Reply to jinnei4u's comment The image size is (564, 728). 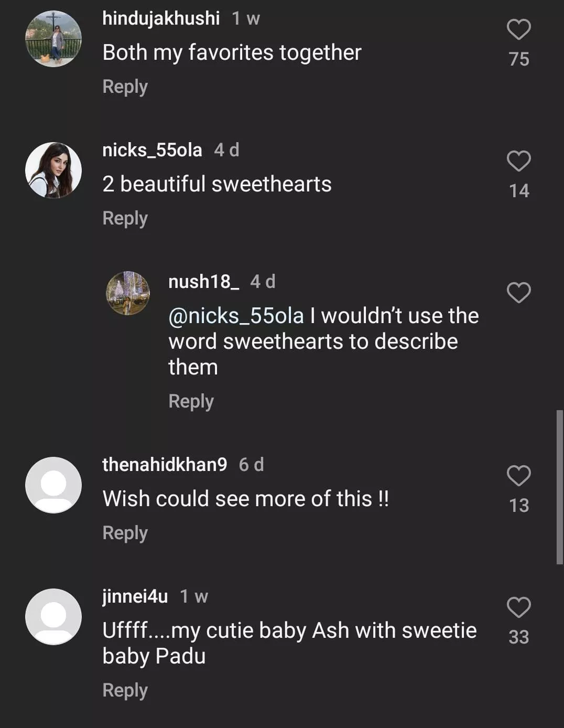125,690
